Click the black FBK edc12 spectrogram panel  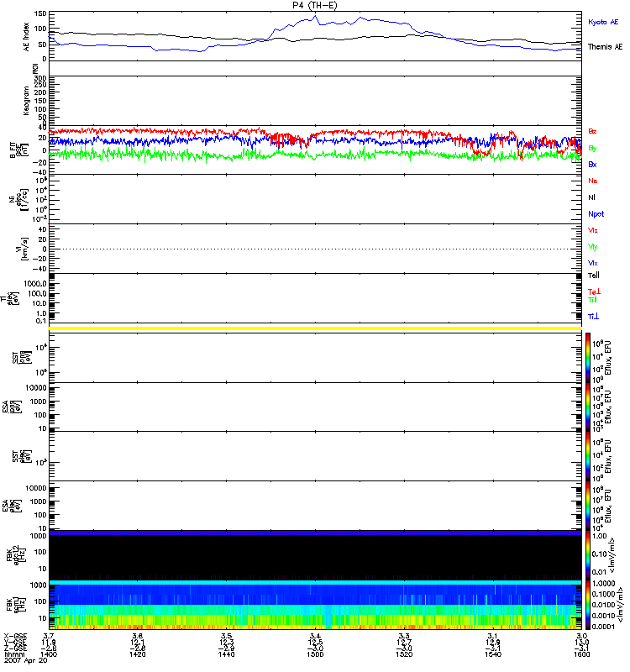[315, 555]
